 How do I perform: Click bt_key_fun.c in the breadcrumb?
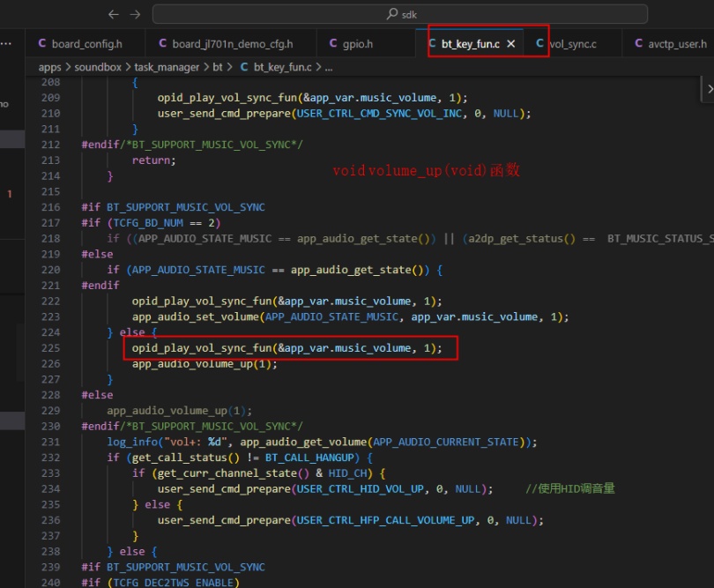283,67
